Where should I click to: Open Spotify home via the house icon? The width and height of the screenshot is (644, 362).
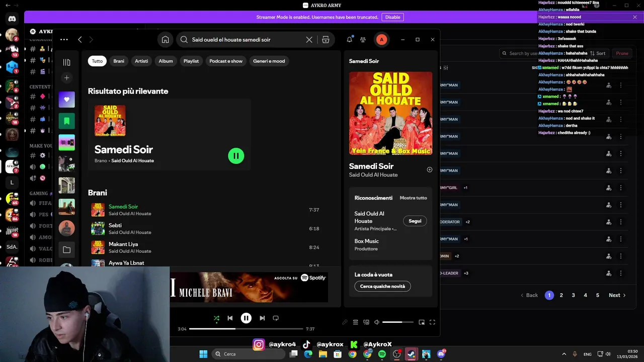pos(165,40)
